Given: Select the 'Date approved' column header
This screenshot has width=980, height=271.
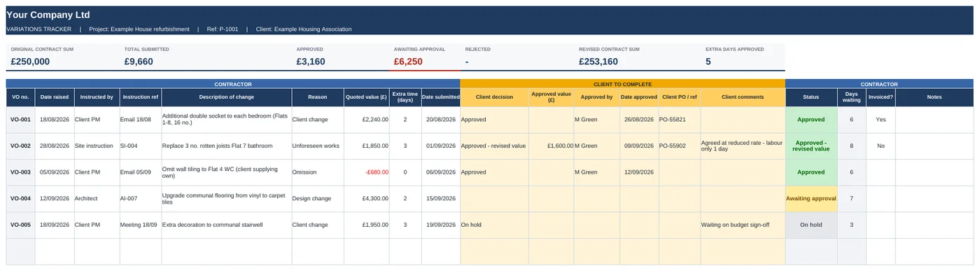Looking at the screenshot, I should click(639, 97).
